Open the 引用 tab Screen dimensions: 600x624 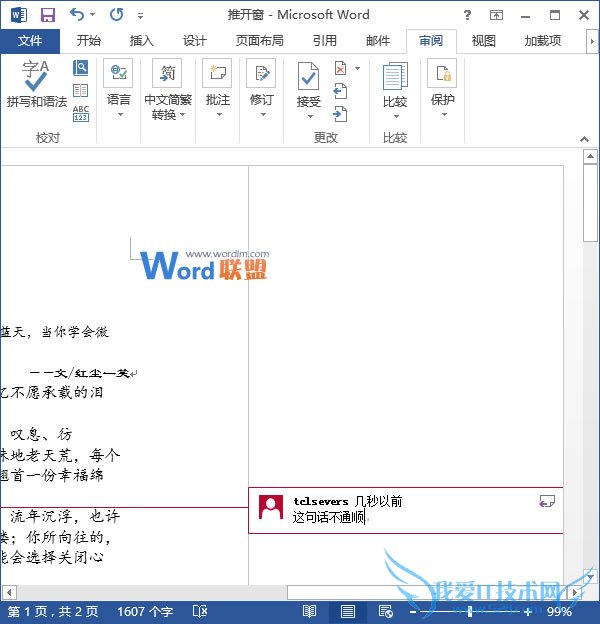tap(325, 41)
